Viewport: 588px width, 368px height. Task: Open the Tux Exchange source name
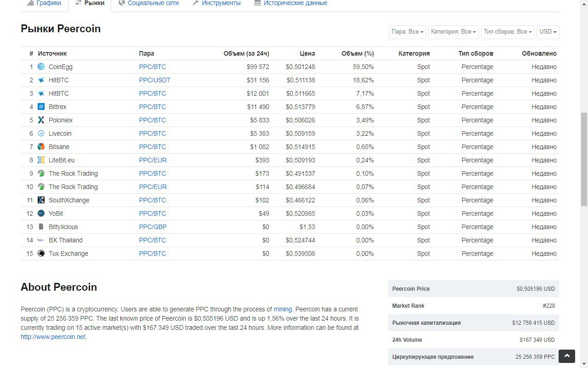[x=68, y=253]
